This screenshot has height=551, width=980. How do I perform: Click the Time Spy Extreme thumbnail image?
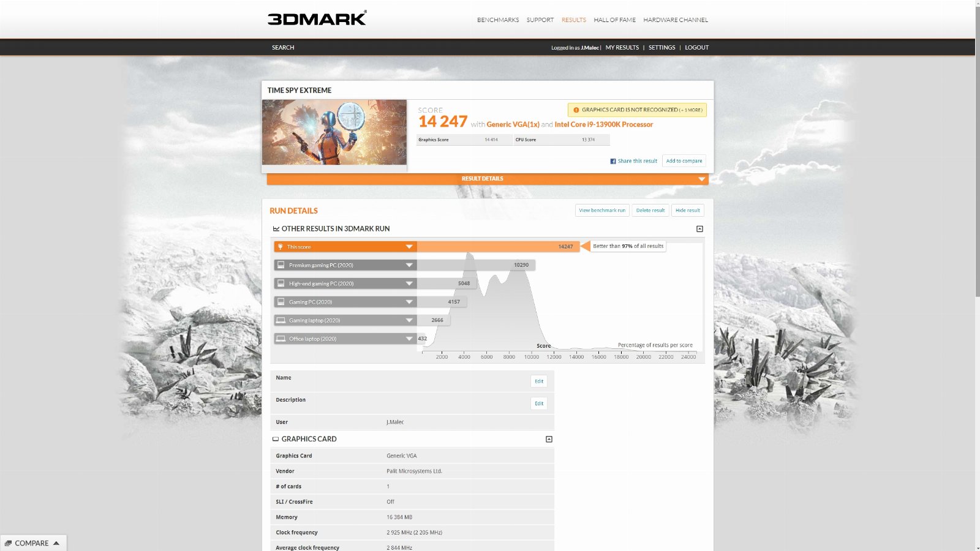pos(334,132)
